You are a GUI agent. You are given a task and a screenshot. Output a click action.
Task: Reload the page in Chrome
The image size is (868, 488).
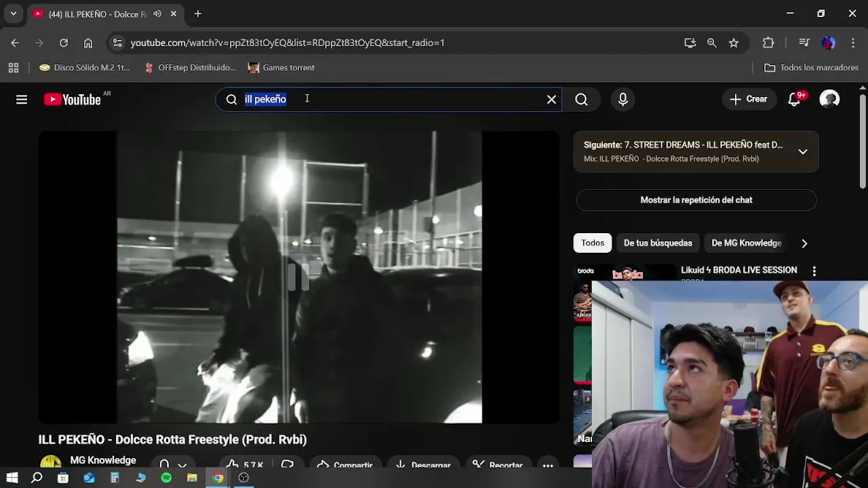63,43
